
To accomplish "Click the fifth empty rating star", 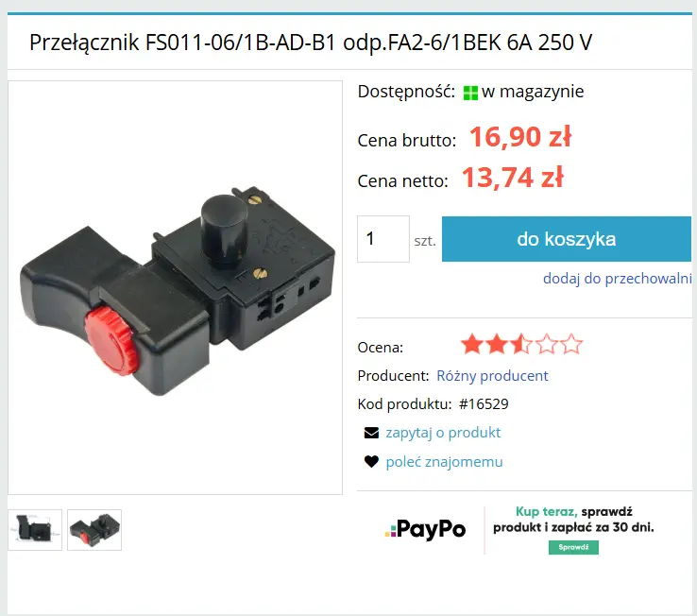I will tap(571, 345).
